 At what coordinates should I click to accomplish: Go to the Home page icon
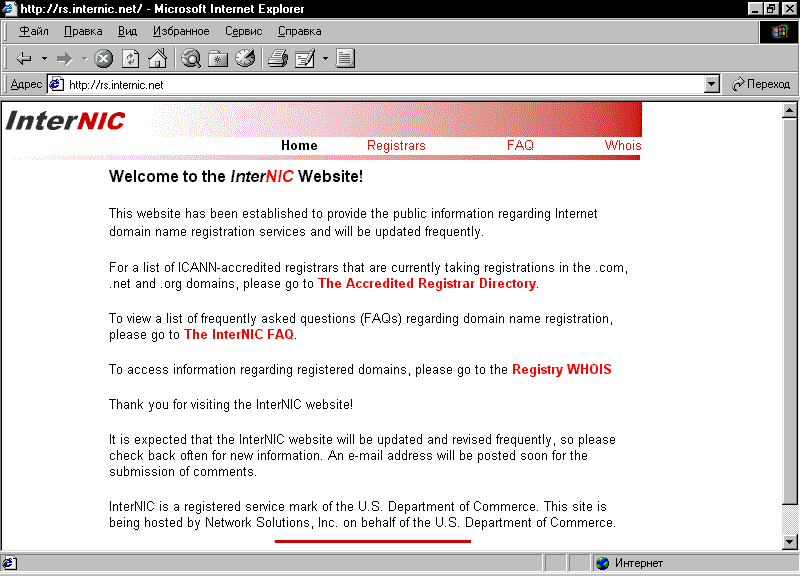click(158, 58)
